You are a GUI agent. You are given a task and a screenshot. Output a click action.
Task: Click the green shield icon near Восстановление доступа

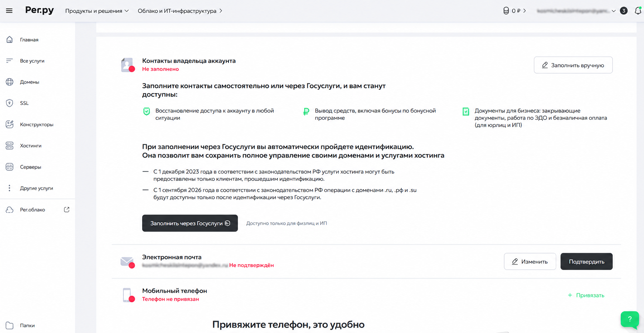(147, 111)
